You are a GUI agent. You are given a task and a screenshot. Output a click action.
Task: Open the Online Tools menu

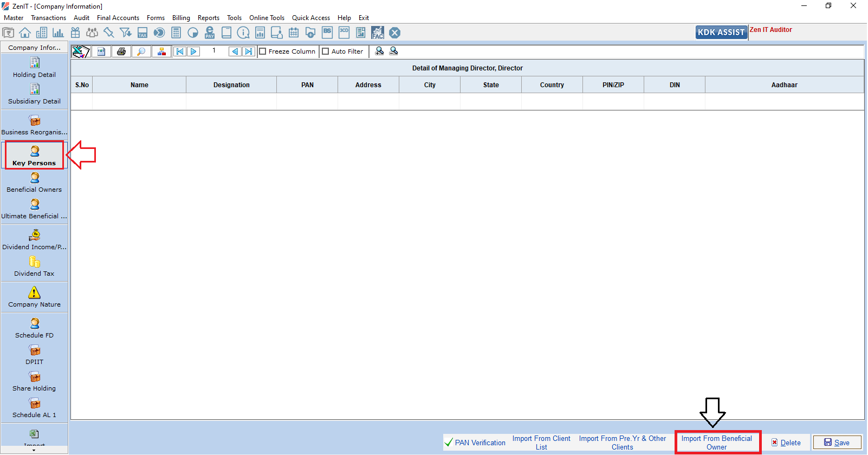point(267,18)
